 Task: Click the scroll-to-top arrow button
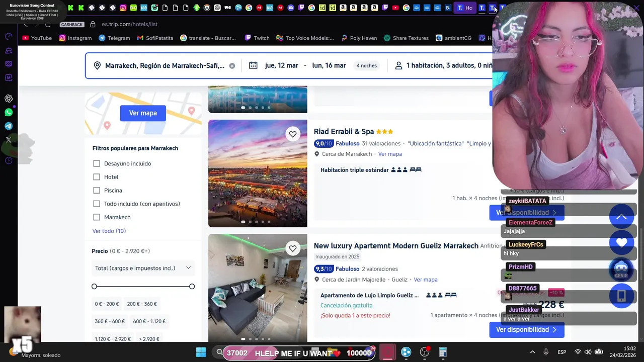tap(621, 217)
